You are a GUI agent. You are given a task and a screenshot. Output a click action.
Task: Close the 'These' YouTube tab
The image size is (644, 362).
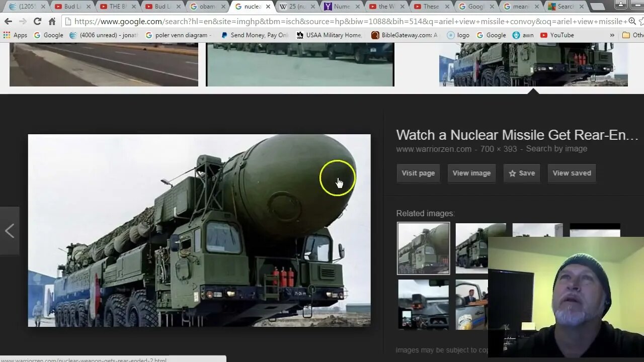tap(448, 7)
